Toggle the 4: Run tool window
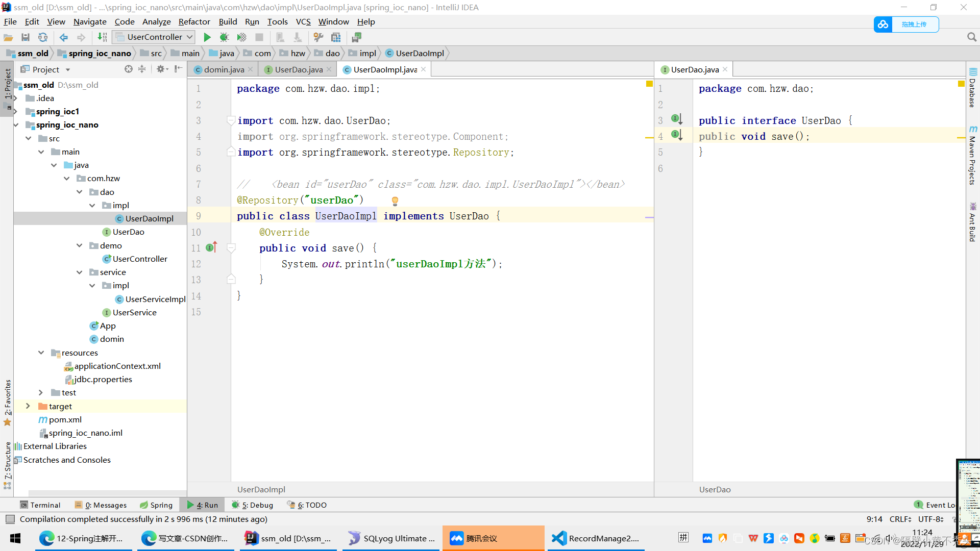This screenshot has width=980, height=551. [x=203, y=505]
